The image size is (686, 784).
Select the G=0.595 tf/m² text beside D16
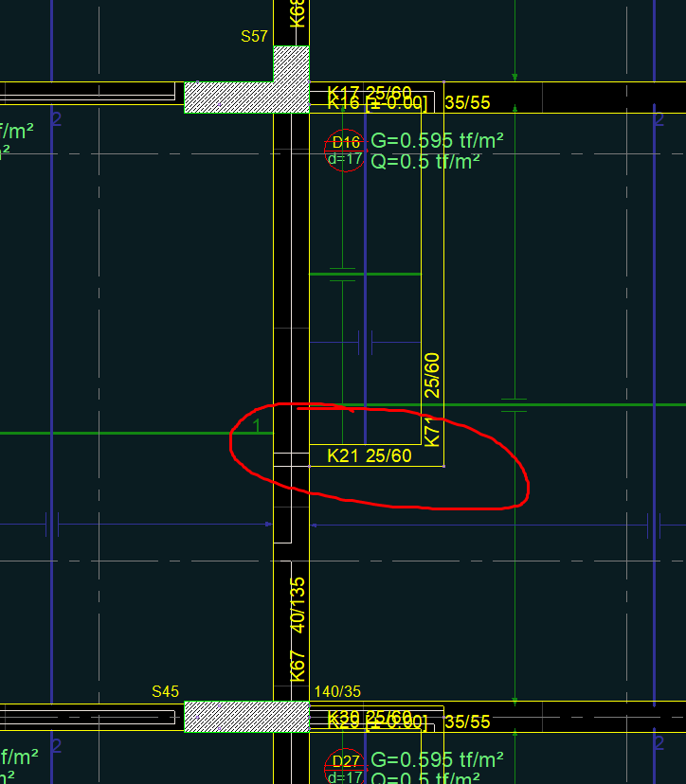point(437,141)
